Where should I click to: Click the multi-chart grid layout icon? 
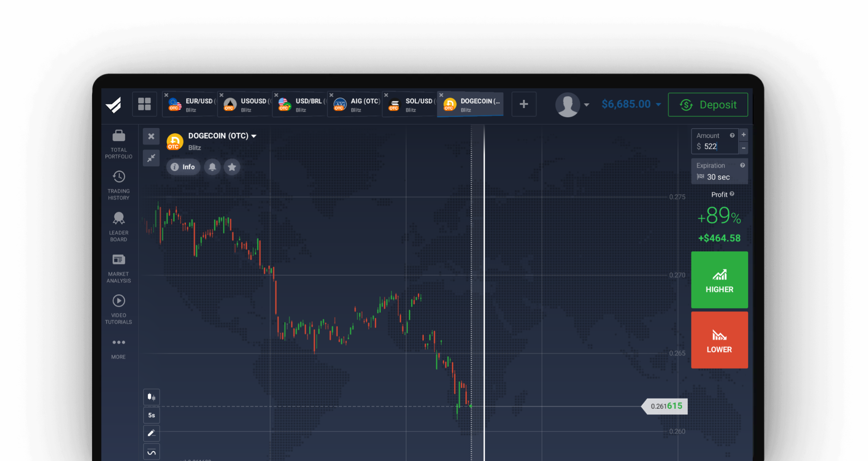coord(144,104)
